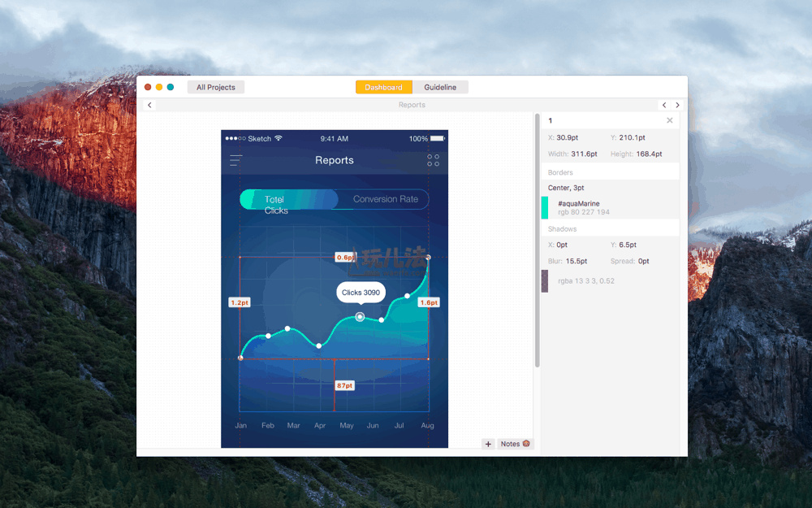Click the 0.6pt measurement label
Viewport: 812px width, 508px height.
345,257
